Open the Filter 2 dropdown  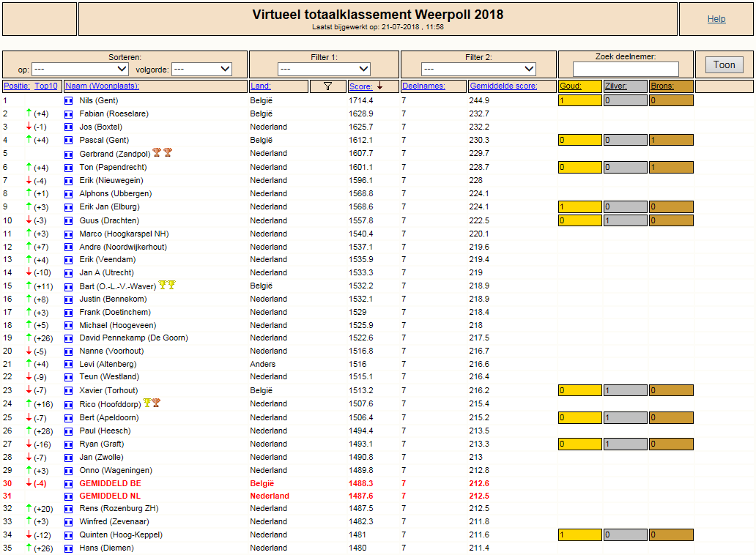(478, 69)
